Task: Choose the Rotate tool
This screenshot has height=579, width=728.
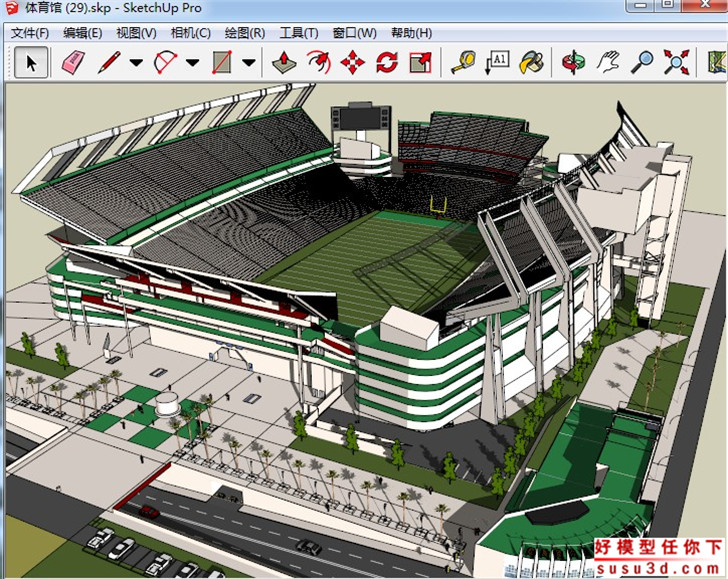Action: 387,62
